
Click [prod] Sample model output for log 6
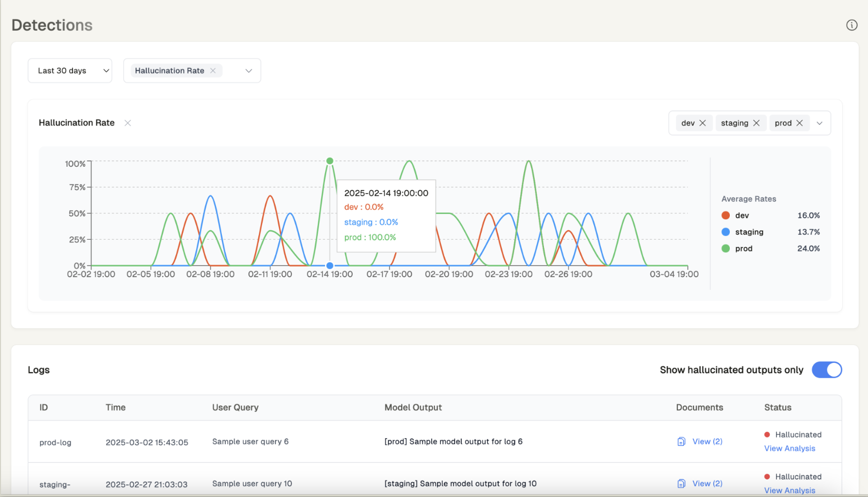click(453, 442)
